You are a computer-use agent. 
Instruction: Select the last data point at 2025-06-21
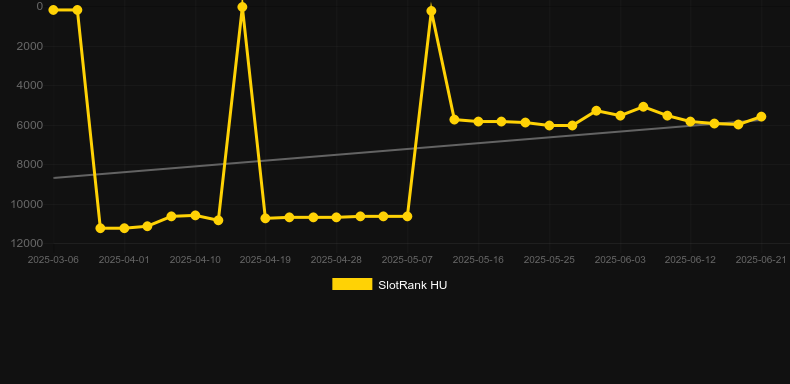click(x=761, y=116)
